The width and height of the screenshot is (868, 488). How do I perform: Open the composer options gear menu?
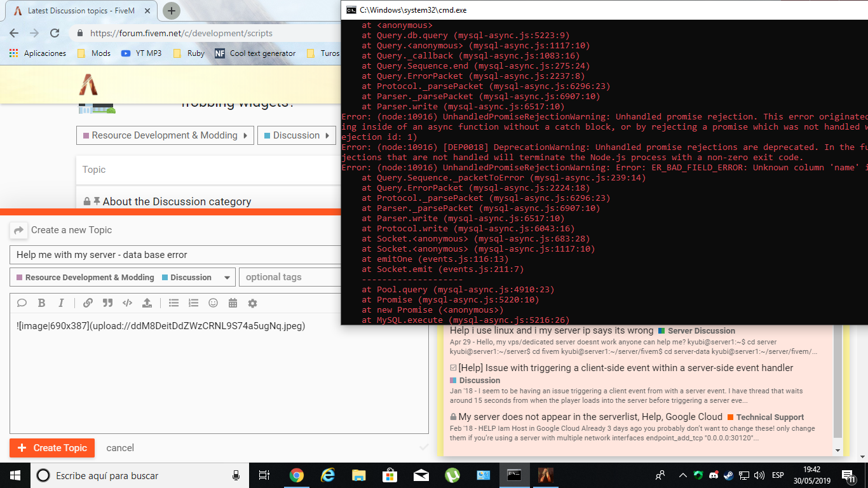click(x=252, y=303)
